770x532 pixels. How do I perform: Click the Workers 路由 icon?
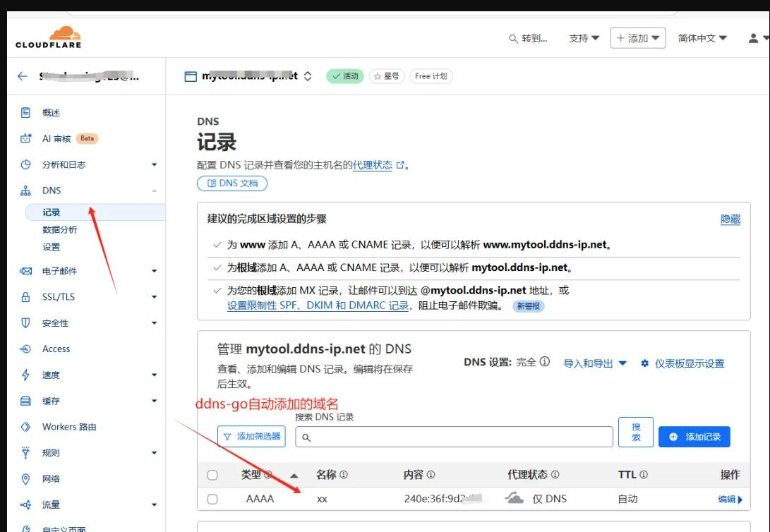coord(25,427)
